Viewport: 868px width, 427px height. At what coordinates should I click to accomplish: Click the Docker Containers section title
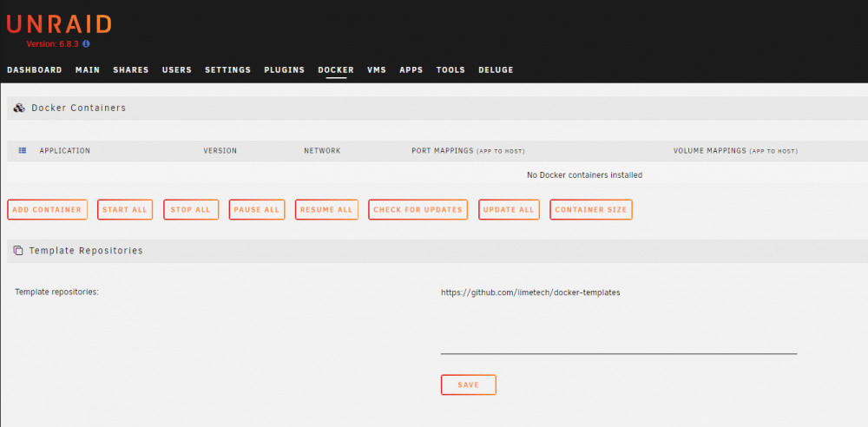(x=79, y=108)
